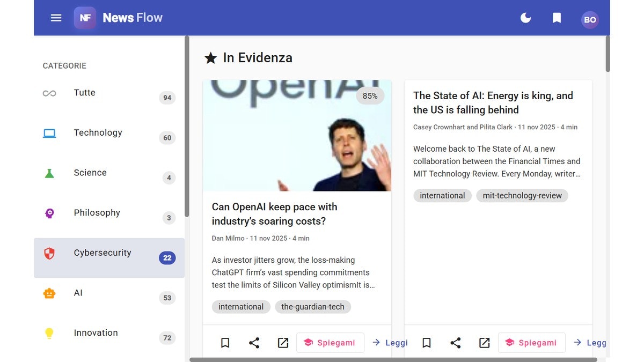This screenshot has height=362, width=644.
Task: Click the 'In Evidenza' section heading
Action: [x=258, y=58]
